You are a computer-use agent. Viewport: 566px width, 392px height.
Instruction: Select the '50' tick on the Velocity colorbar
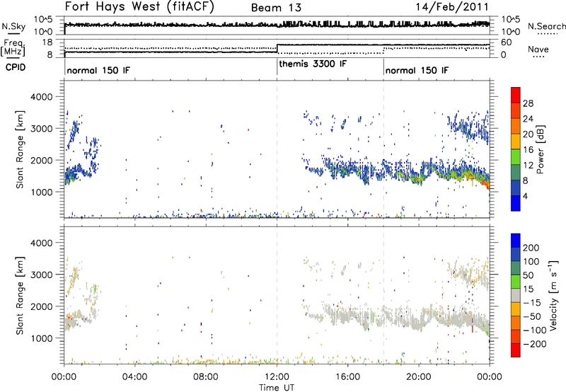(x=528, y=275)
